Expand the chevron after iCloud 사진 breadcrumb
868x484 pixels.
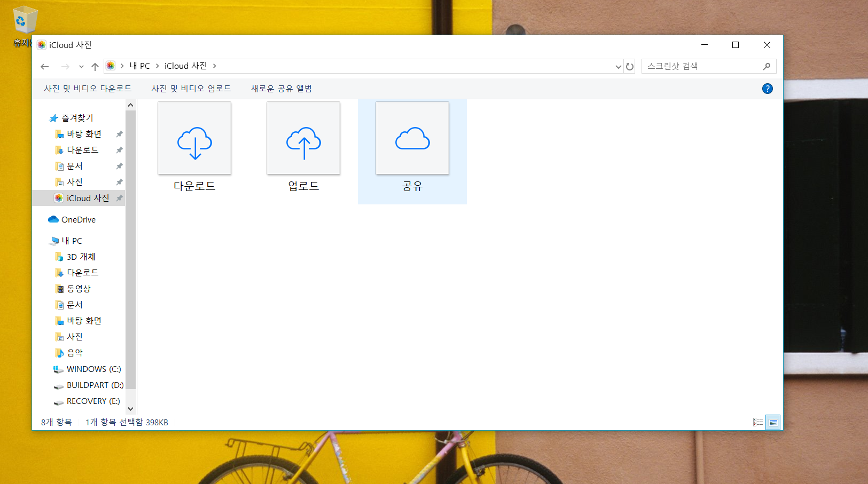point(215,66)
